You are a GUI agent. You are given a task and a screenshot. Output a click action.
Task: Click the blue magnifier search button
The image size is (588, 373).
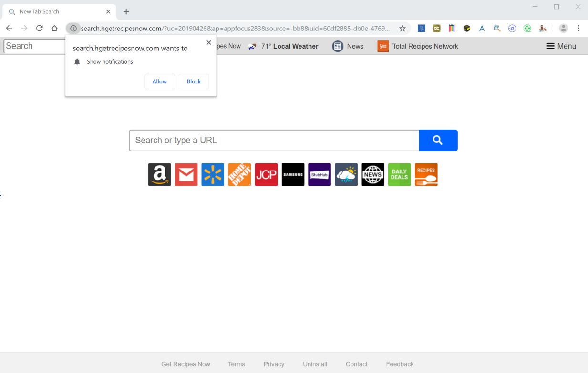(438, 140)
